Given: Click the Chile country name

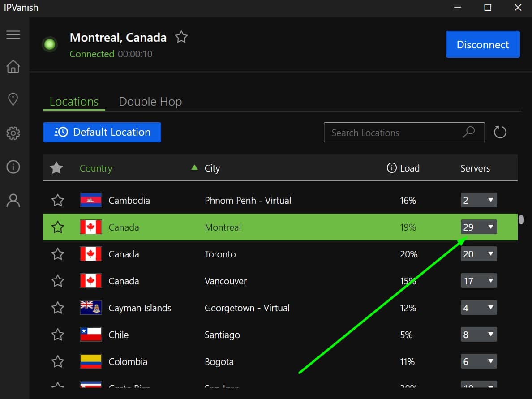Looking at the screenshot, I should [118, 335].
